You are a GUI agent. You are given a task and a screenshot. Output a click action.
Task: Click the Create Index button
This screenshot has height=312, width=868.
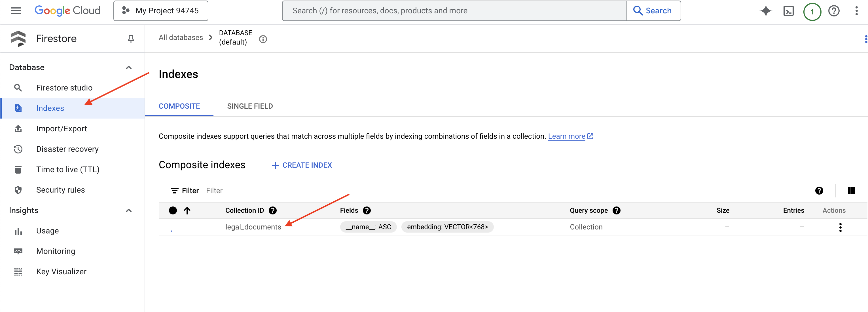click(x=302, y=165)
